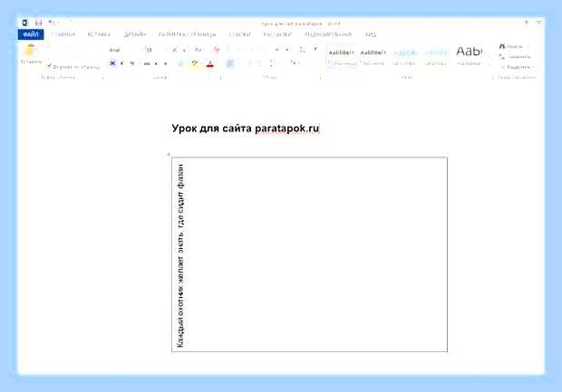The width and height of the screenshot is (562, 392).
Task: Activate the Формат по образцу painter
Action: (x=73, y=67)
